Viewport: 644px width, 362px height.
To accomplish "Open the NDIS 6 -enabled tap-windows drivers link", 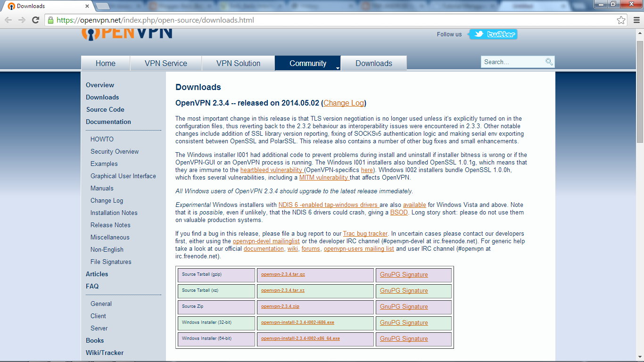I will click(329, 205).
